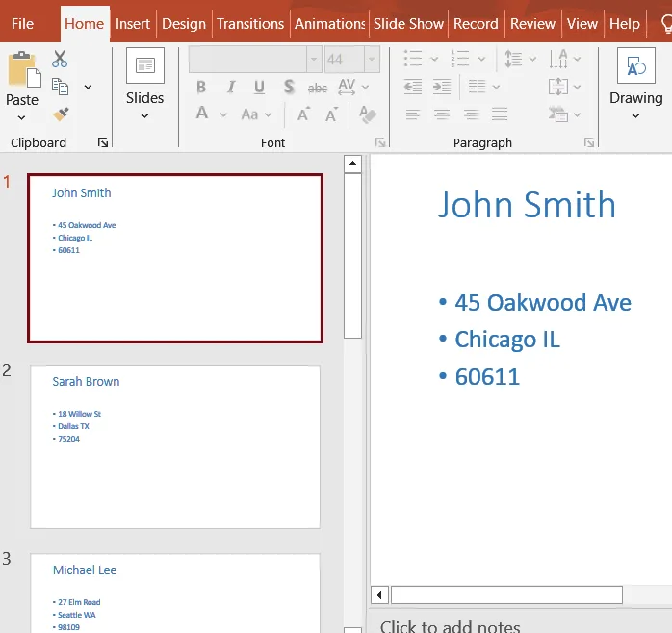Click the Paste clipboard icon
The image size is (672, 633).
click(24, 69)
